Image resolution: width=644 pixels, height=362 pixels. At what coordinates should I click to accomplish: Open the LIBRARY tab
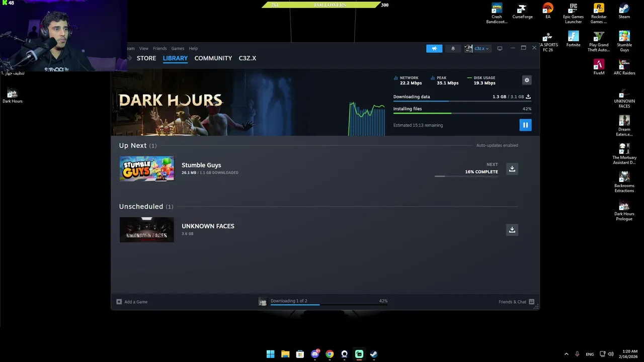(x=175, y=58)
